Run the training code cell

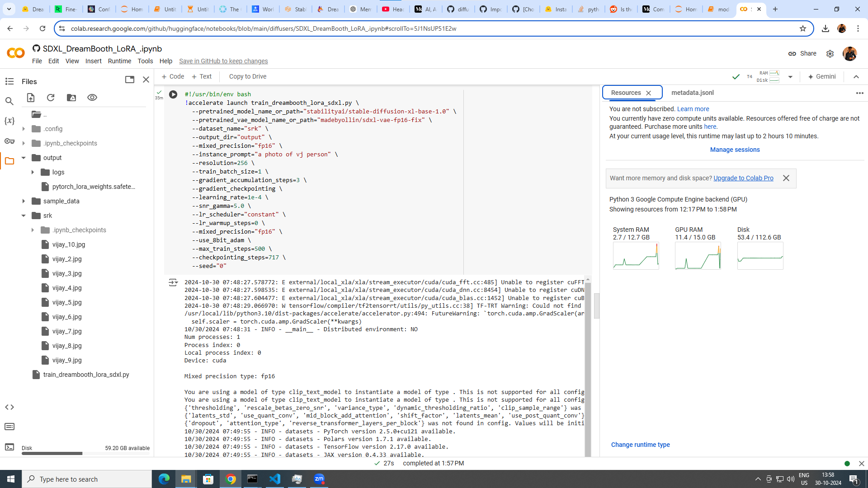pyautogui.click(x=173, y=94)
